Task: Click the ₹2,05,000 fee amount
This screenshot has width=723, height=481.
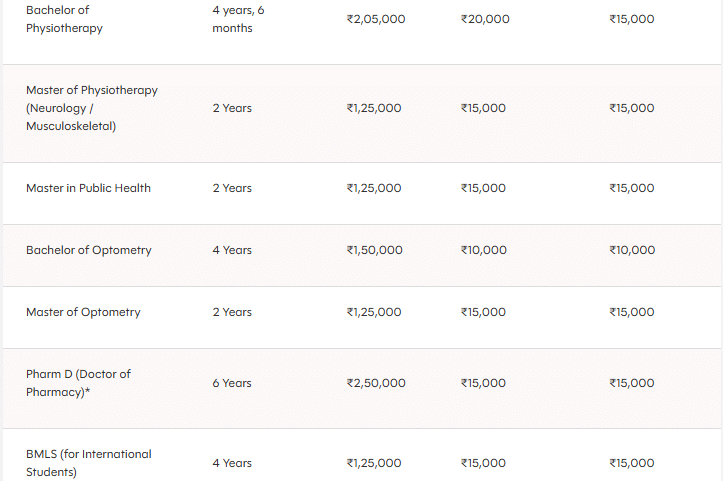Action: pyautogui.click(x=375, y=19)
